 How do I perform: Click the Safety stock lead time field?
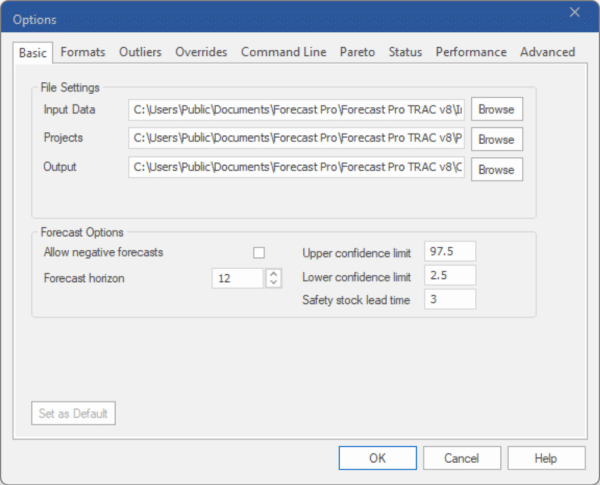click(450, 299)
